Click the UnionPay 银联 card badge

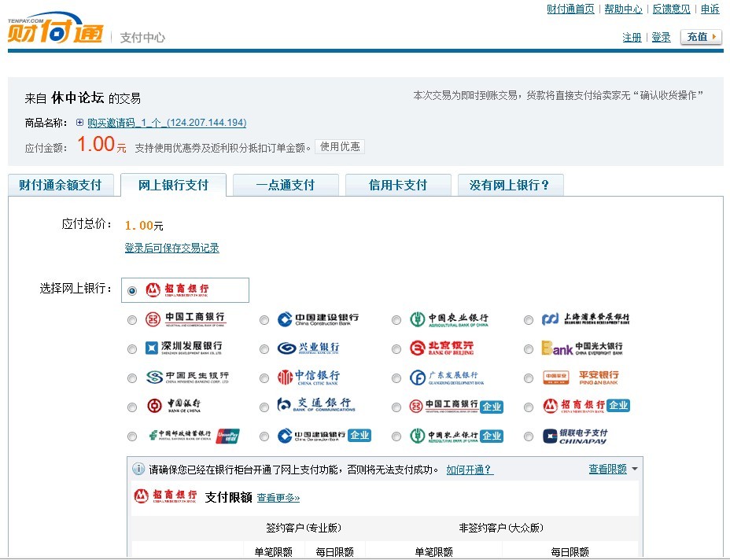[x=228, y=437]
